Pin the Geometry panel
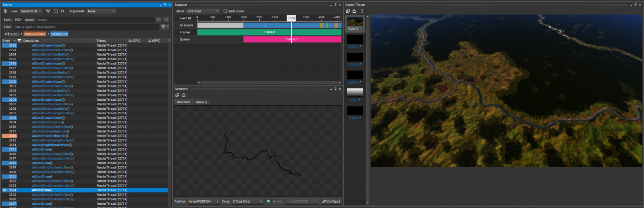 coord(335,89)
